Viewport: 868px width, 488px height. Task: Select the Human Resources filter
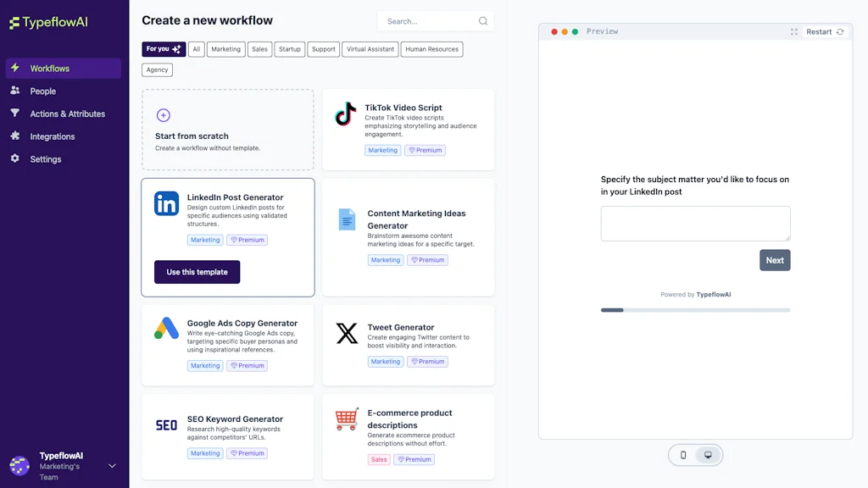click(x=431, y=49)
